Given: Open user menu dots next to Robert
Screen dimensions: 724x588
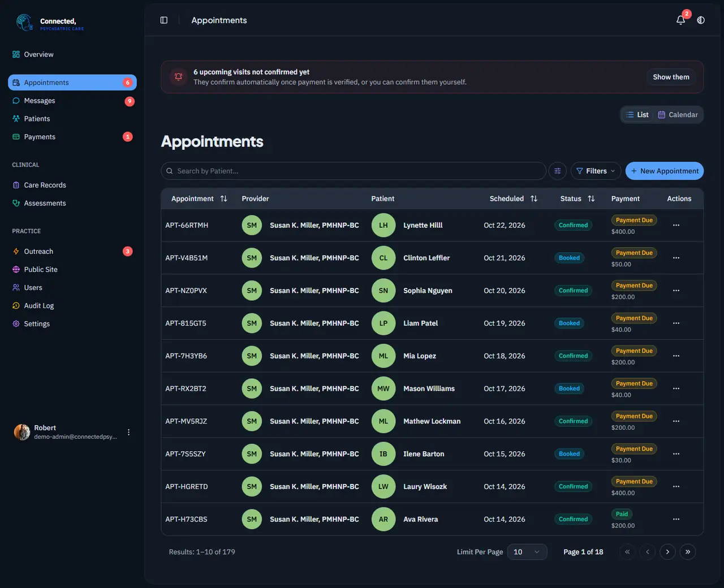Looking at the screenshot, I should click(x=128, y=433).
